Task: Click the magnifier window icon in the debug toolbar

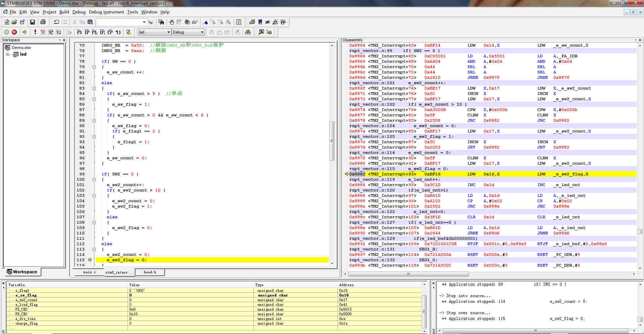Action: point(261,32)
